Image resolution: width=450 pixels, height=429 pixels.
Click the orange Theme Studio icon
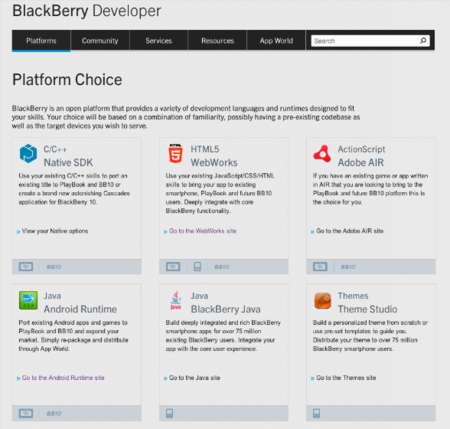(323, 300)
